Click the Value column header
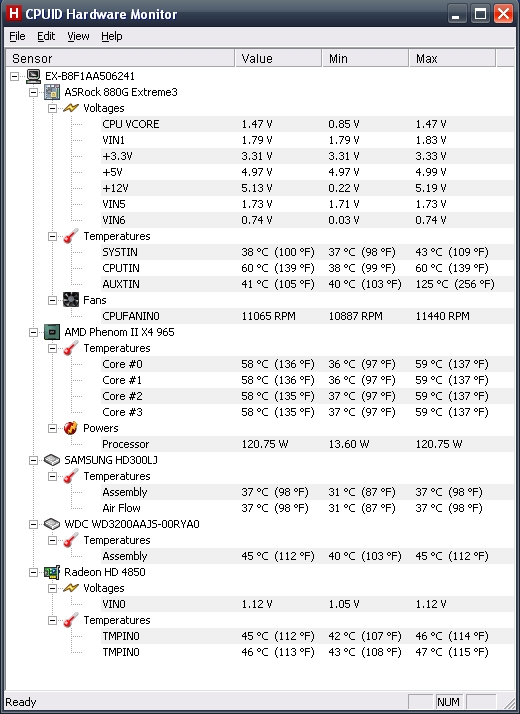Image resolution: width=520 pixels, height=714 pixels. click(x=278, y=58)
